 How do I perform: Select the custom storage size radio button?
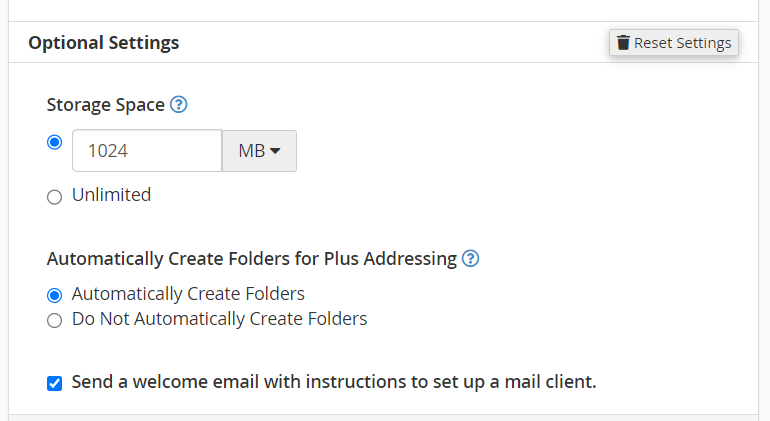55,142
